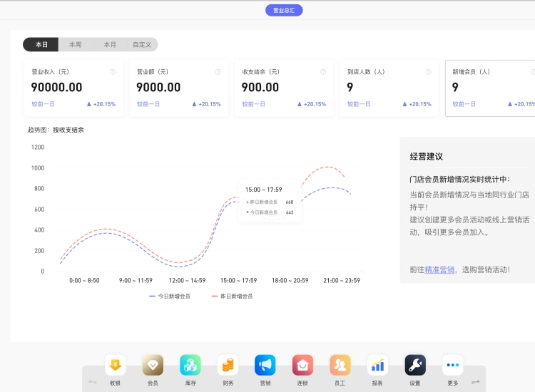Follow the 精准营销 link
Image resolution: width=535 pixels, height=392 pixels.
(439, 269)
